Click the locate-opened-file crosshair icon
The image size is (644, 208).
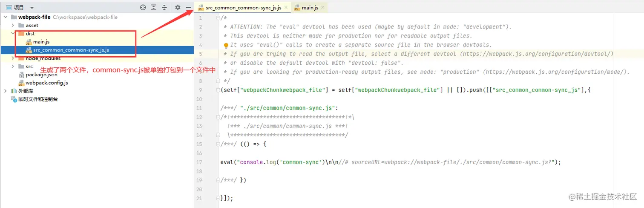tap(143, 8)
